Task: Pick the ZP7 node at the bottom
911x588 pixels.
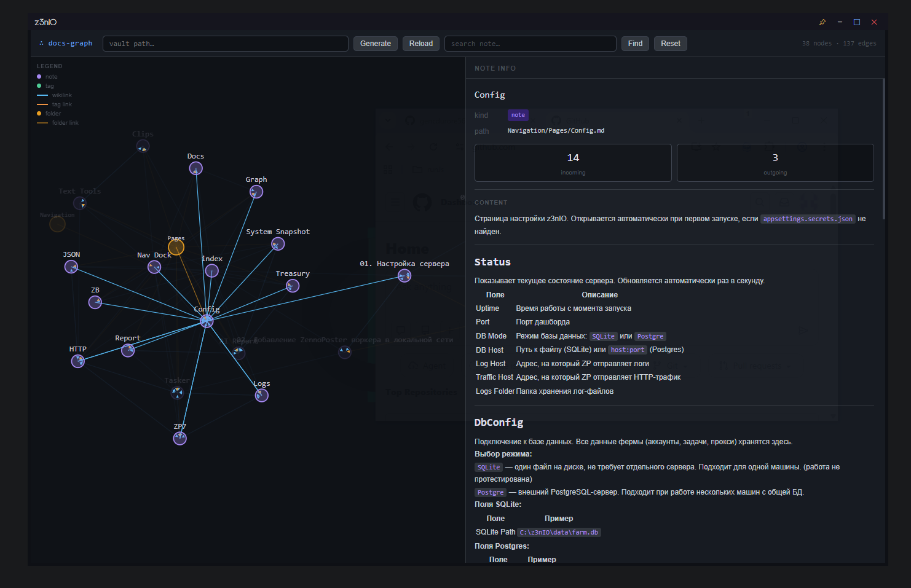Action: (x=179, y=438)
